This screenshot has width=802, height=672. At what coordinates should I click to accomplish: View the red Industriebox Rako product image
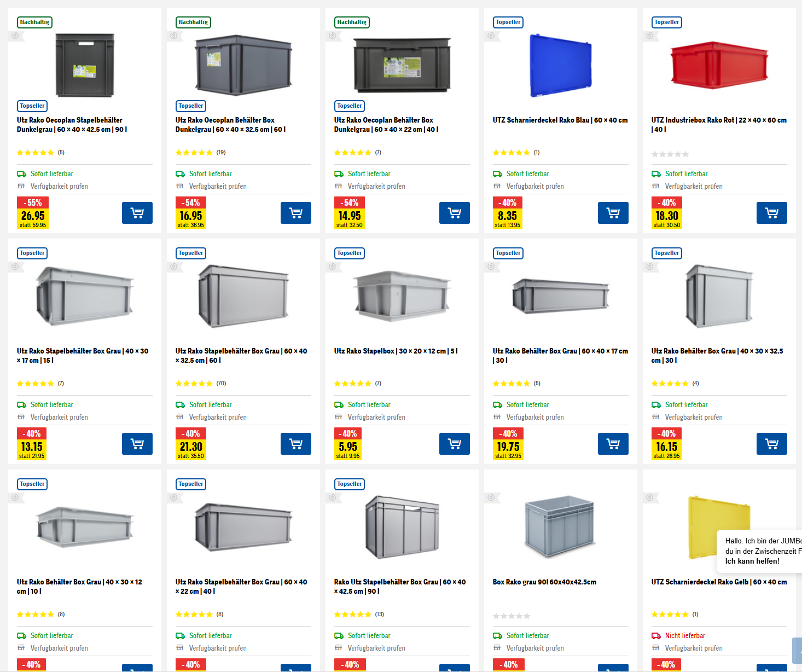719,65
